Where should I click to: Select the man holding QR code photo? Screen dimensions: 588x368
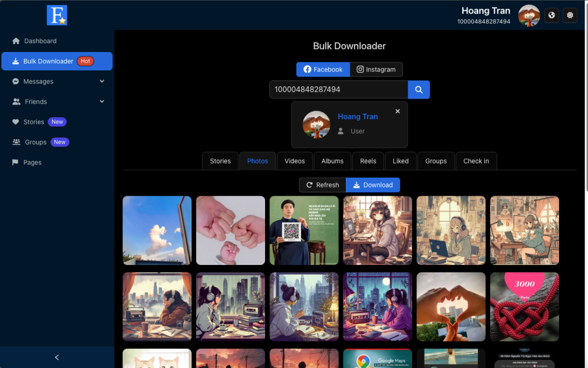[x=304, y=231]
